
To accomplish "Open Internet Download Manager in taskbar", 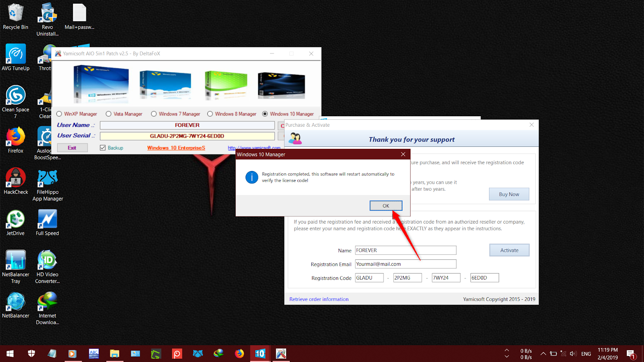I will coord(219,354).
